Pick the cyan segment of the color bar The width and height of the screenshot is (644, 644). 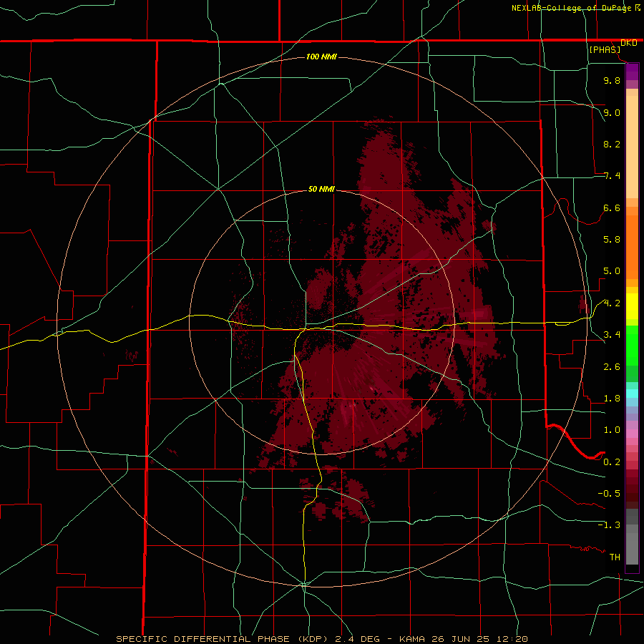coord(632,394)
